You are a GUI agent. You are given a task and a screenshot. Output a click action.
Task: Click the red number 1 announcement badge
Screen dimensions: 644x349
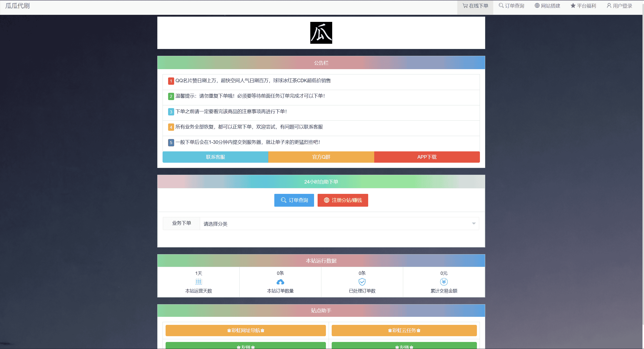(171, 81)
